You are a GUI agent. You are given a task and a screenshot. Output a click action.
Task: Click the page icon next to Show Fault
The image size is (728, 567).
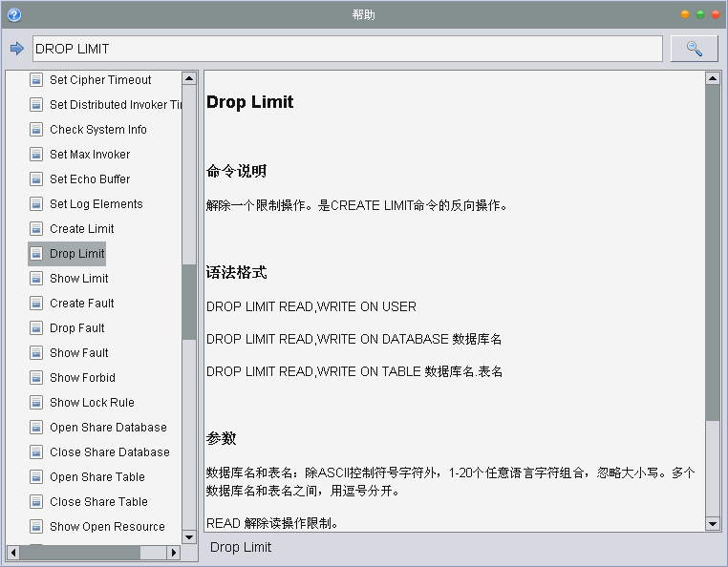pos(36,352)
